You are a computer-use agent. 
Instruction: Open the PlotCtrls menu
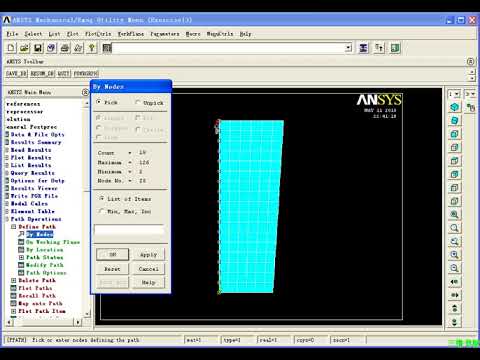pos(98,34)
